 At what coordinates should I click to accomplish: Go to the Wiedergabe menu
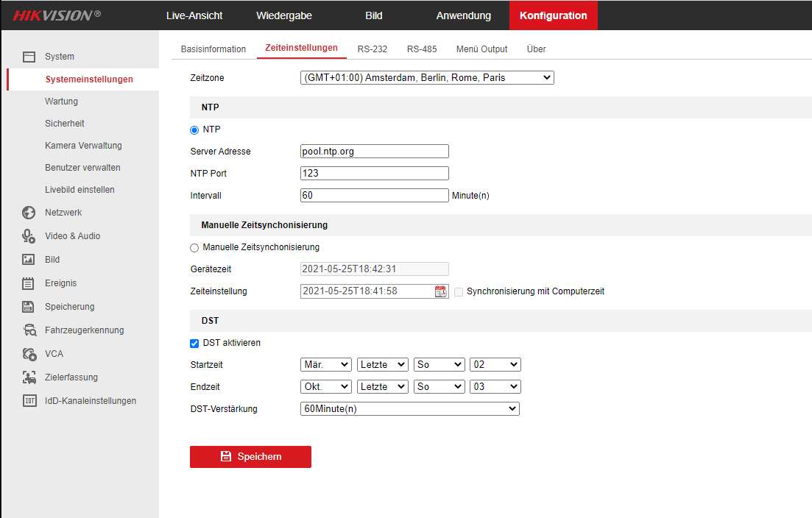[284, 15]
